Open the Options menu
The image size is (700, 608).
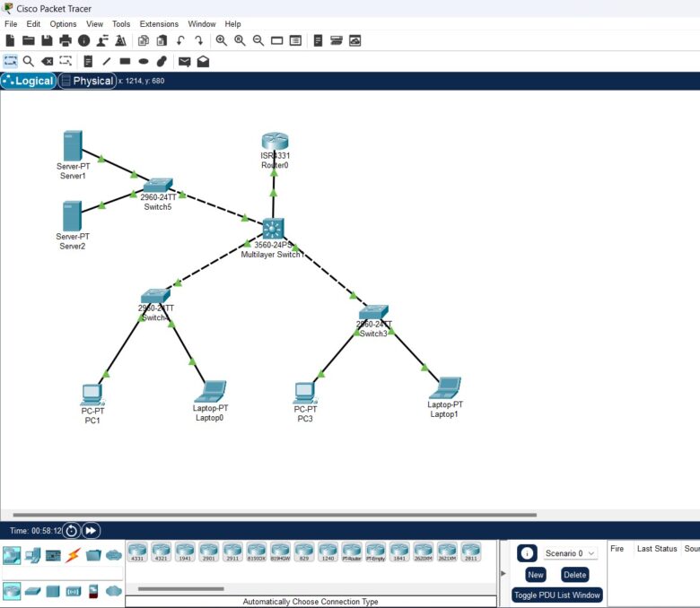(x=63, y=23)
